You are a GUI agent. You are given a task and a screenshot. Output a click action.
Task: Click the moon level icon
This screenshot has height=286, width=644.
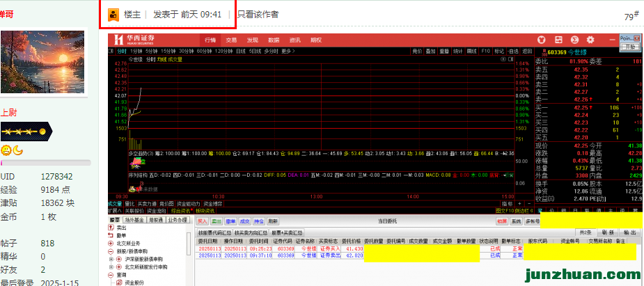click(17, 150)
